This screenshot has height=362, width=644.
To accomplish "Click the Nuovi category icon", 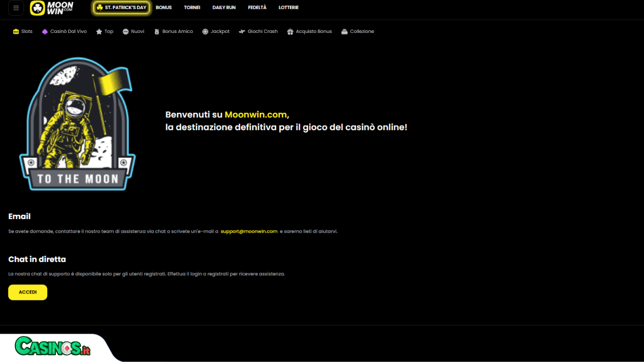I will [x=126, y=32].
